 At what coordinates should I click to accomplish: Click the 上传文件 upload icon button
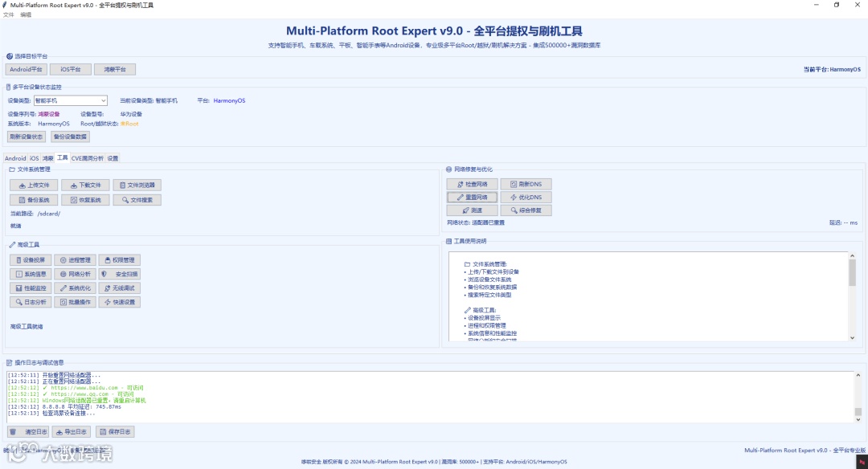pyautogui.click(x=34, y=186)
